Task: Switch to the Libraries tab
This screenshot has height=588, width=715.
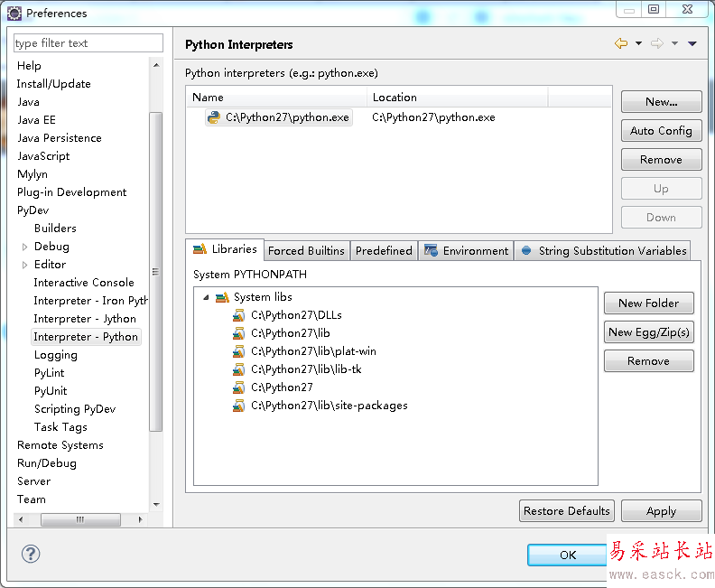Action: (x=225, y=249)
